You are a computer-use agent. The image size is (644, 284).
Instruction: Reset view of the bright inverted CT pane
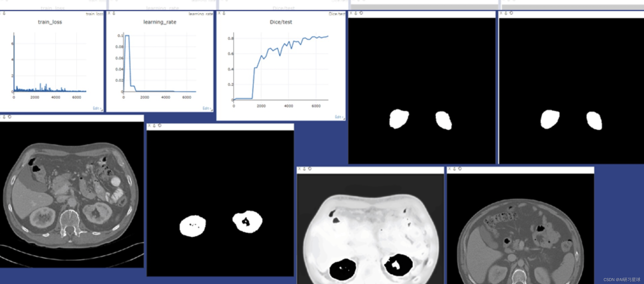(x=310, y=169)
